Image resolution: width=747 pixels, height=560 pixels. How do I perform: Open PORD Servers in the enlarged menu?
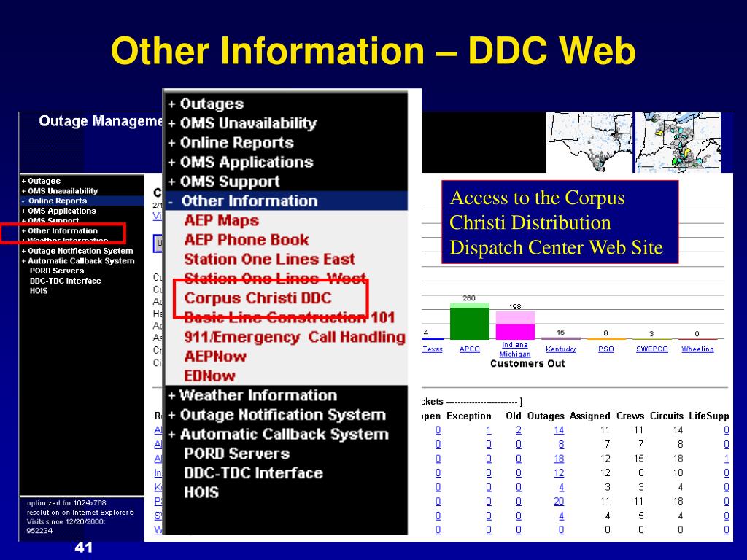[x=237, y=454]
